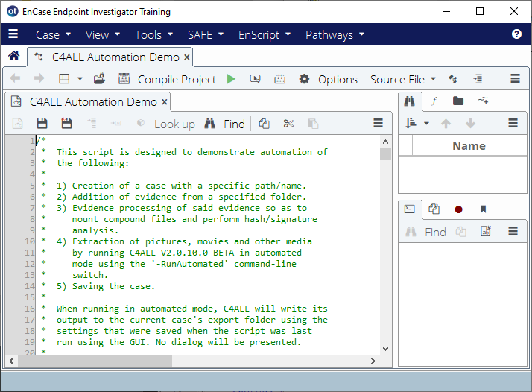Image resolution: width=532 pixels, height=392 pixels.
Task: Click the move up arrow in right pane
Action: [x=446, y=124]
